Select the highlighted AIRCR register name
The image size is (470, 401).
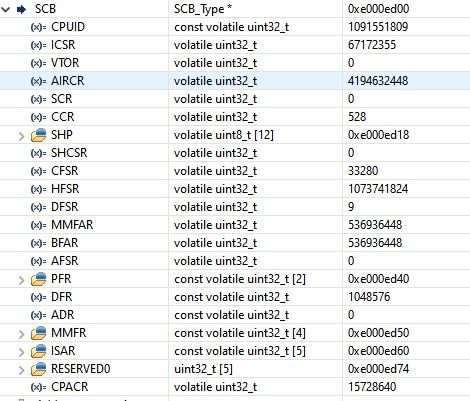[x=67, y=81]
